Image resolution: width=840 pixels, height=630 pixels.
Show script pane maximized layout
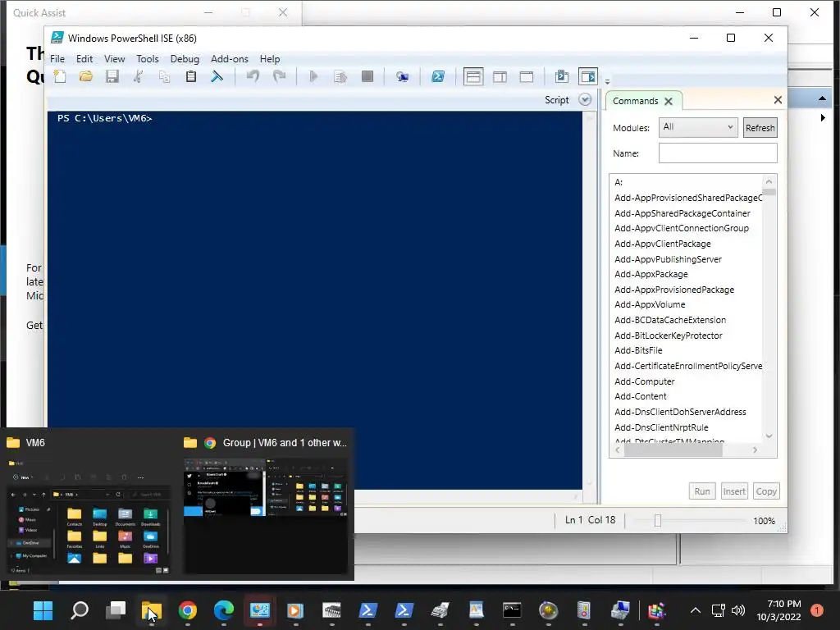pyautogui.click(x=527, y=76)
